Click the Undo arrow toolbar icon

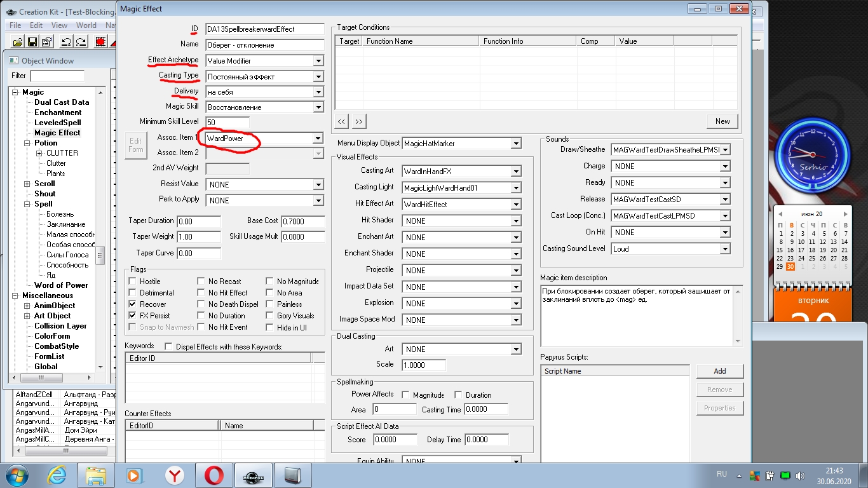(x=66, y=42)
